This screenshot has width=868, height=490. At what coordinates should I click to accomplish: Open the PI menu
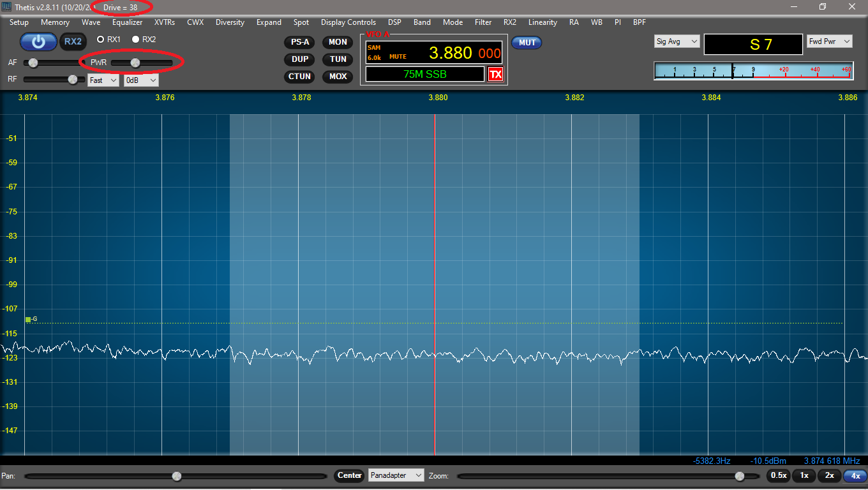(618, 22)
